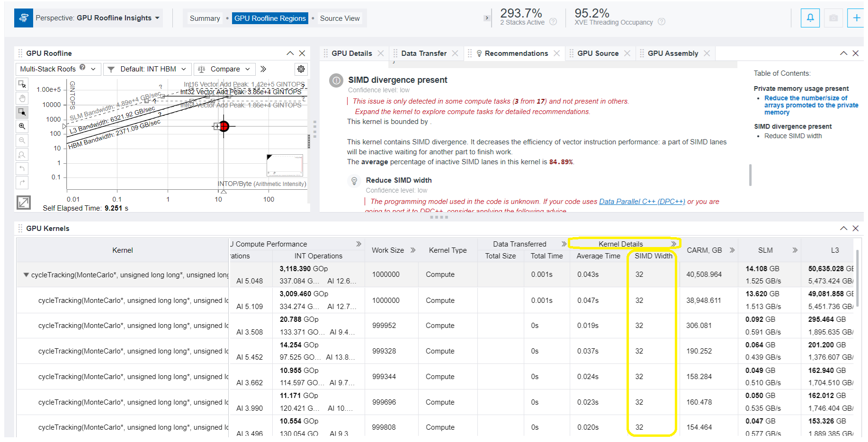Click the reset zoom icon

point(22,155)
